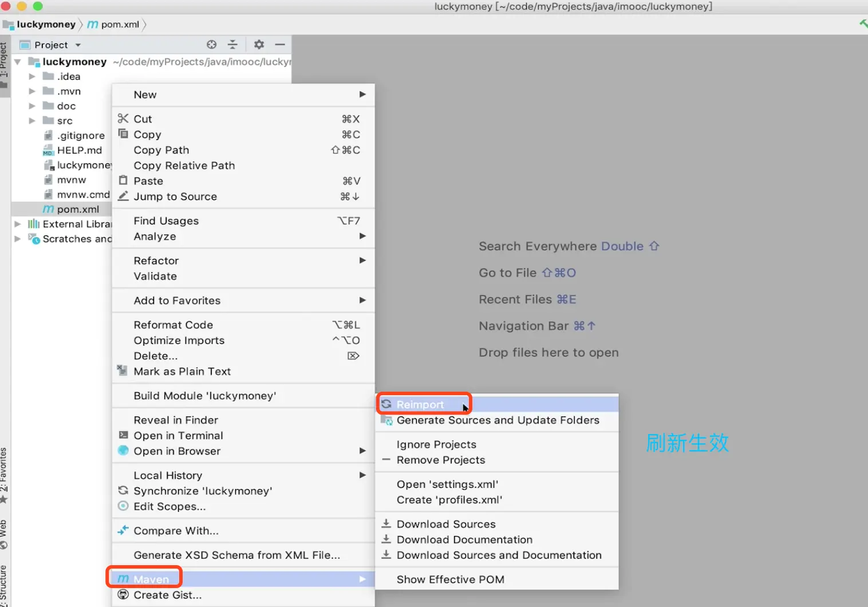
Task: Choose Create 'profiles.xml'
Action: click(497, 500)
